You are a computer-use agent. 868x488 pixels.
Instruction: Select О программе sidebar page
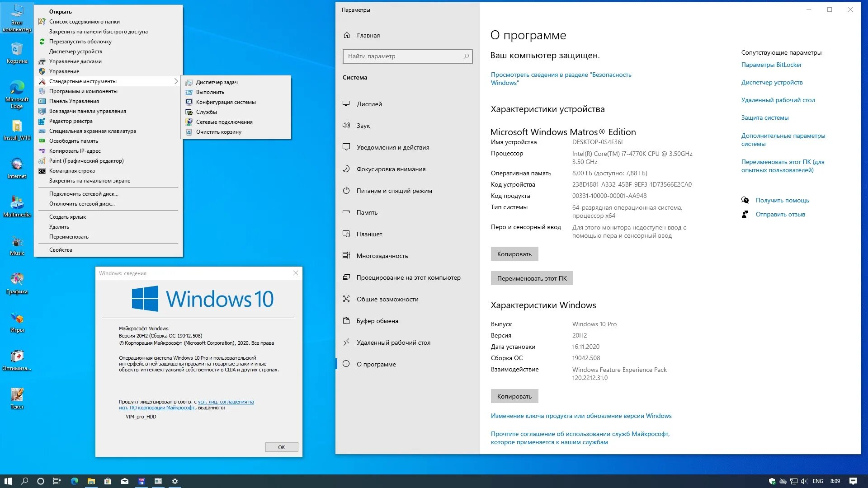click(407, 364)
